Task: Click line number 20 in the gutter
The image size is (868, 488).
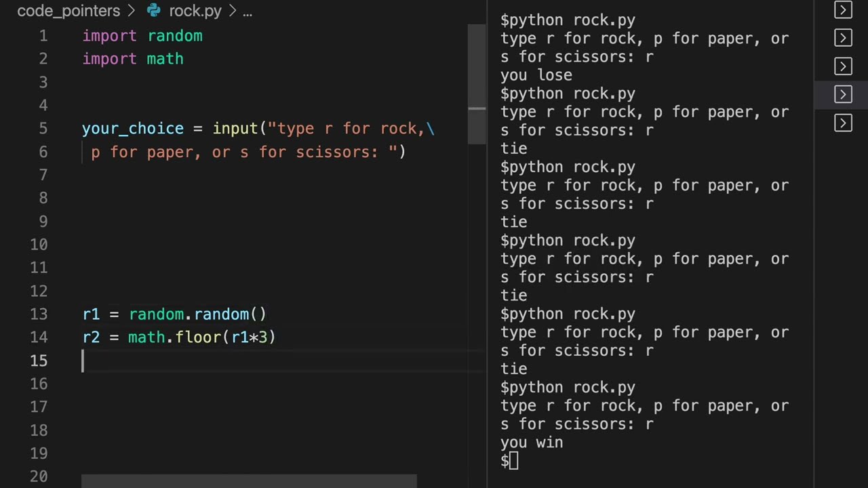Action: pos(39,476)
